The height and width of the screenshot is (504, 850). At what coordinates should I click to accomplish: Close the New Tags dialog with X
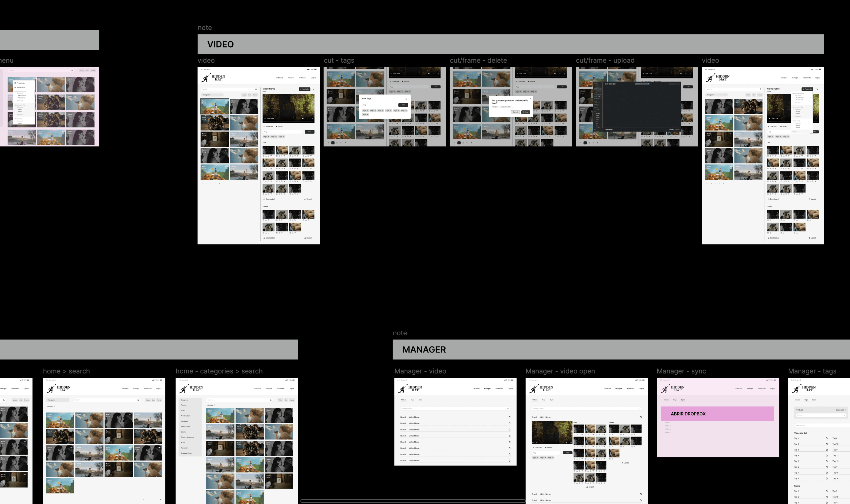tap(406, 99)
